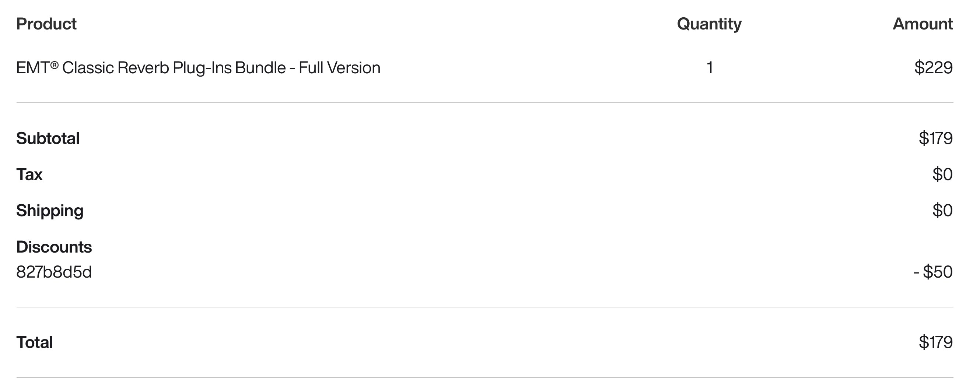Select the $0 tax amount
Screen dimensions: 980x391
pyautogui.click(x=942, y=175)
